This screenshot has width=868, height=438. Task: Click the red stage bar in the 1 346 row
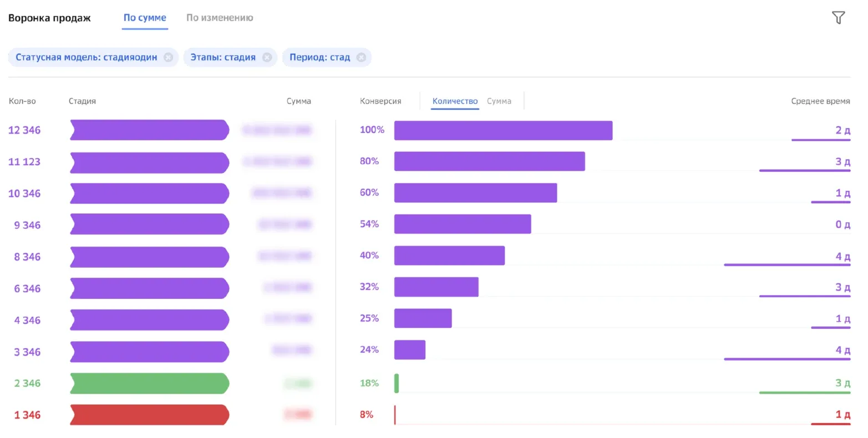(x=150, y=415)
